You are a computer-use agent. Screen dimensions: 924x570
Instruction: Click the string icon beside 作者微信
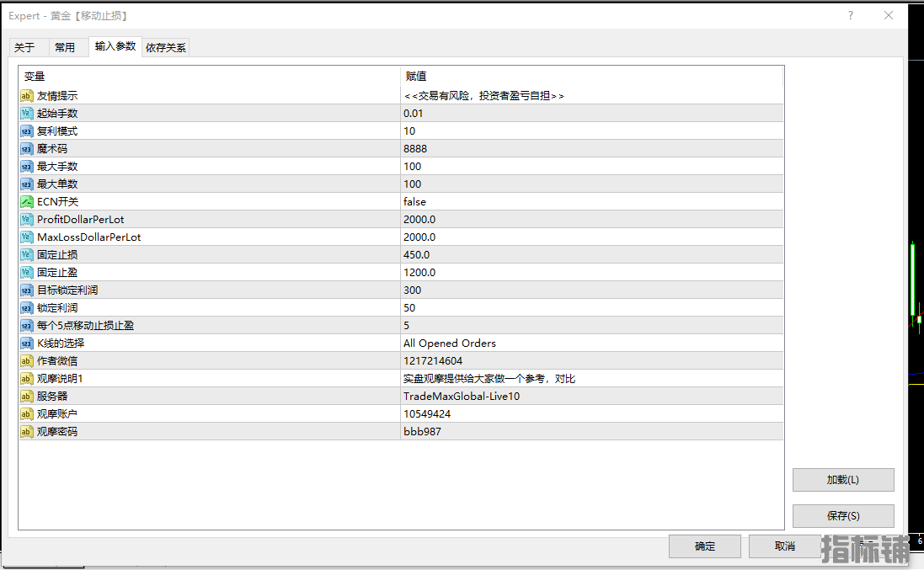(x=26, y=360)
